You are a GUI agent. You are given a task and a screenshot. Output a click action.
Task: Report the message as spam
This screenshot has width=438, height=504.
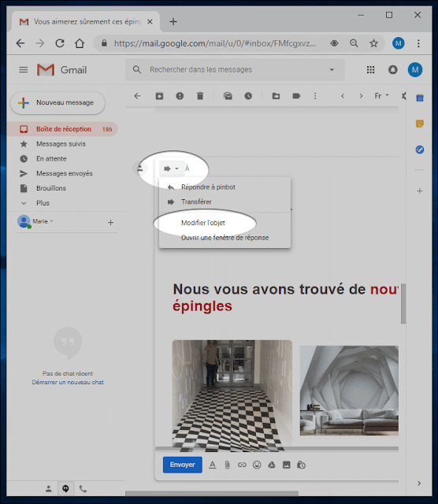[x=180, y=96]
